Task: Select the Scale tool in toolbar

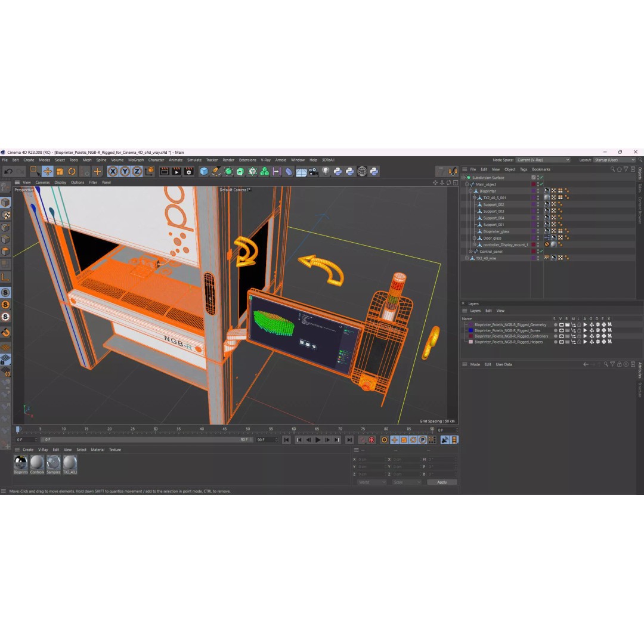Action: (x=60, y=172)
